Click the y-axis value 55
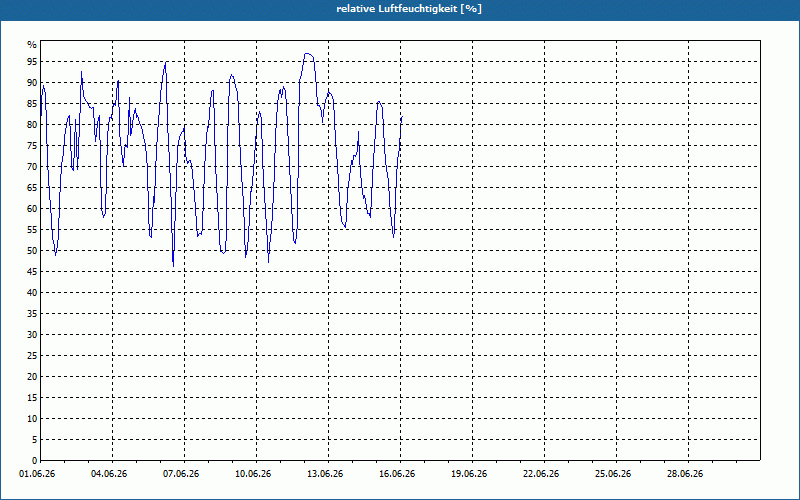 [32, 230]
